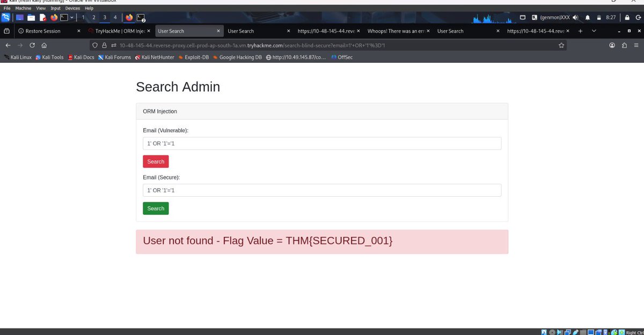Bookmark this page with star icon
This screenshot has height=335, width=644.
561,46
